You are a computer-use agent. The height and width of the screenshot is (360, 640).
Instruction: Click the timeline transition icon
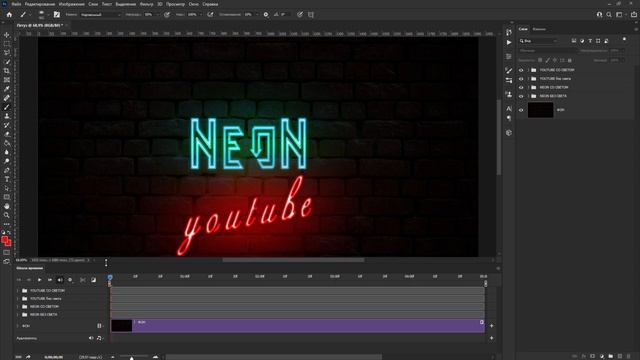(x=93, y=280)
